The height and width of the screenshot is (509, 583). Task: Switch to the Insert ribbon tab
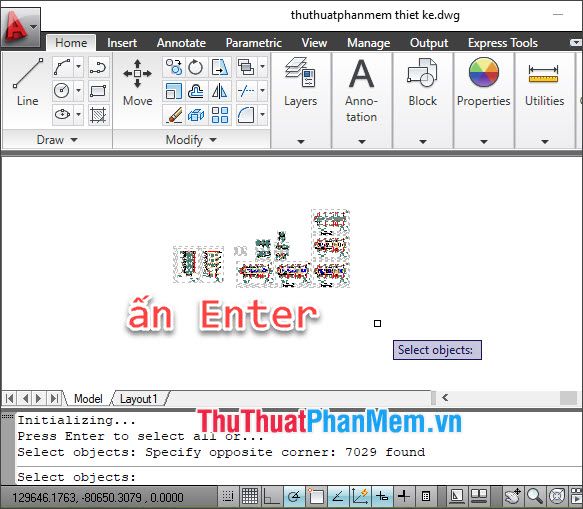[122, 43]
